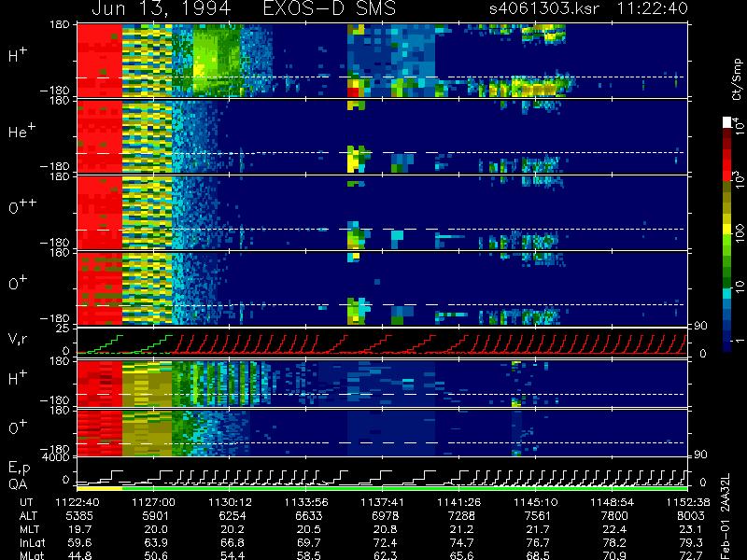747x560 pixels.
Task: Click the white top swatch of the color bar
Action: [727, 122]
